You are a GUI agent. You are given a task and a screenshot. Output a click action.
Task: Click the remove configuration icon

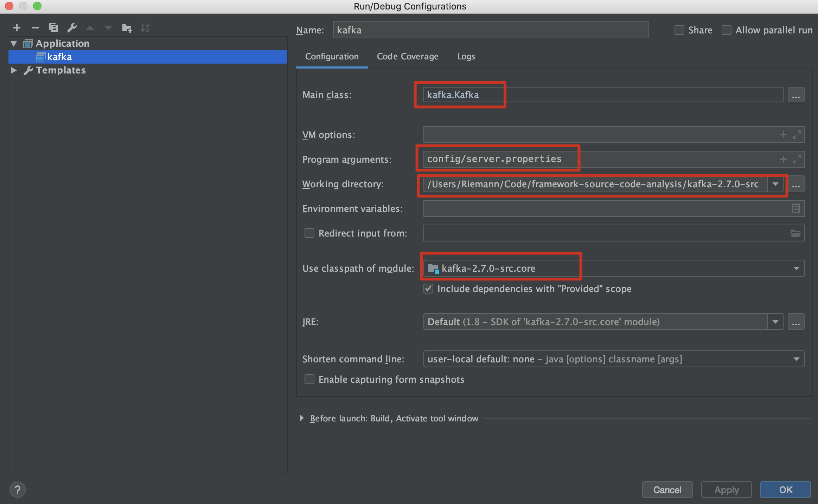coord(34,27)
